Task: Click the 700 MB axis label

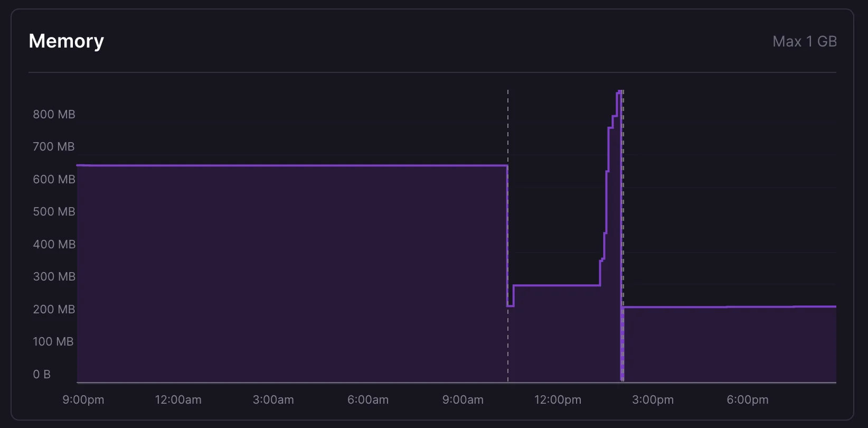Action: tap(54, 146)
